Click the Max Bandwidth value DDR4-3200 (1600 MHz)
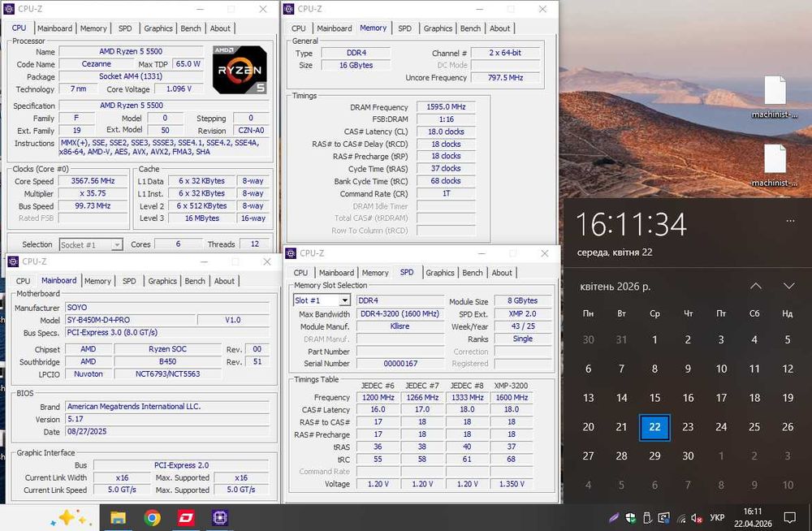 [400, 313]
